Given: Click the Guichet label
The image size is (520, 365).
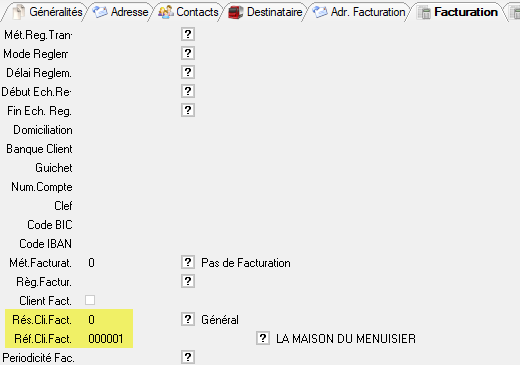Looking at the screenshot, I should coord(54,168).
